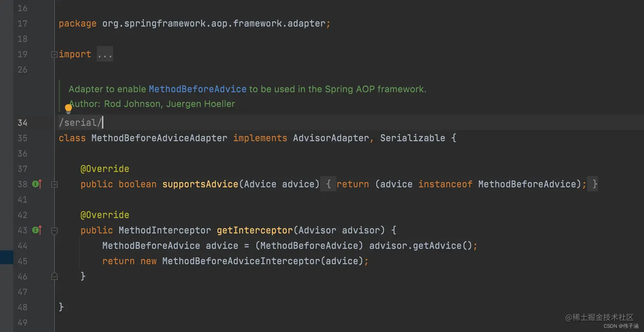This screenshot has height=332, width=644.
Task: Click the @Override annotation on line 37
Action: 105,169
